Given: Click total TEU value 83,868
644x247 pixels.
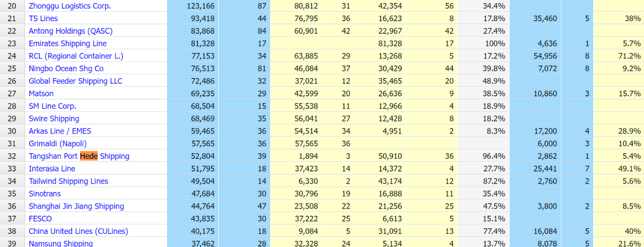Looking at the screenshot, I should tap(202, 31).
